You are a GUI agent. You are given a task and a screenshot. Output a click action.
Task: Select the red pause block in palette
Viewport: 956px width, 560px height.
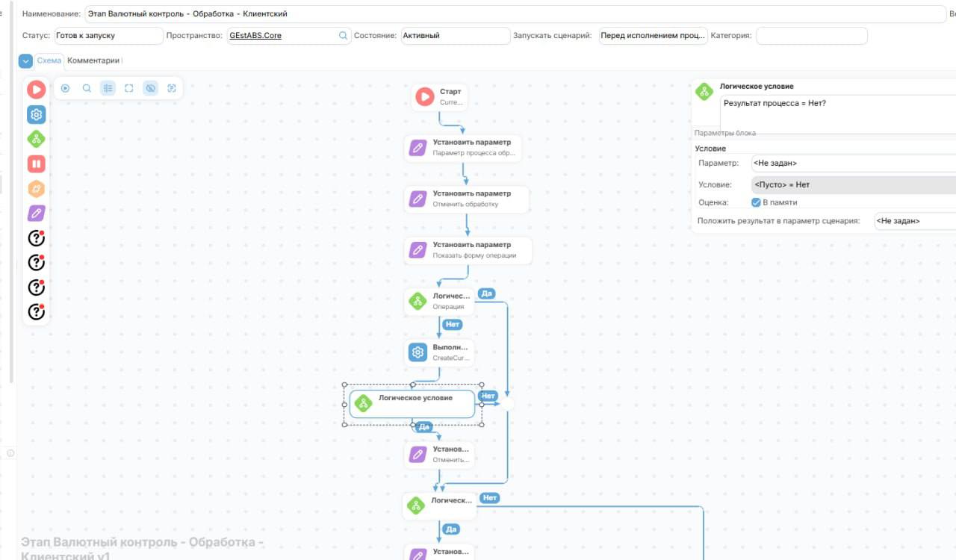tap(36, 164)
